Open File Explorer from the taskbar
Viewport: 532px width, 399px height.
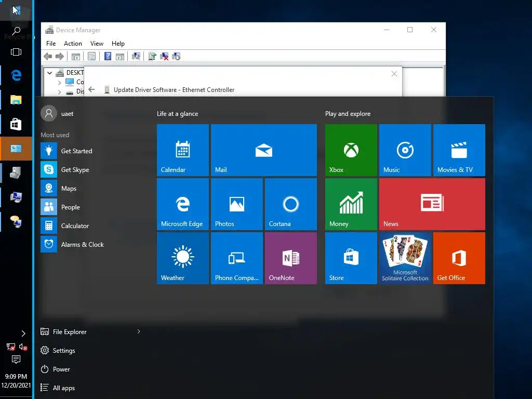click(16, 100)
